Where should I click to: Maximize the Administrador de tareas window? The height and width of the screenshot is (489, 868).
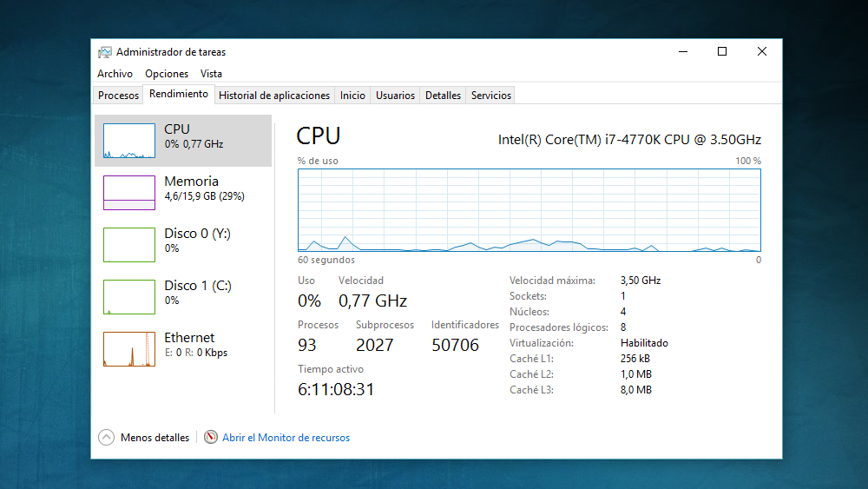click(722, 51)
